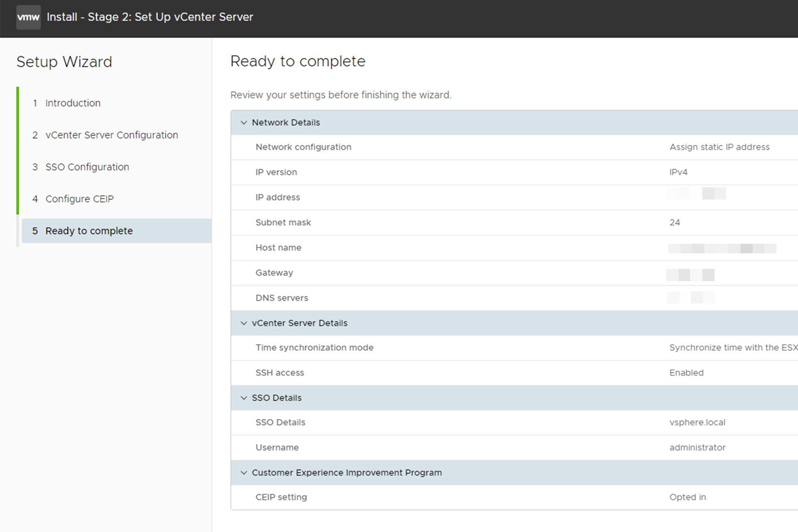The height and width of the screenshot is (532, 798).
Task: Open step 3 SSO Configuration
Action: (x=81, y=167)
